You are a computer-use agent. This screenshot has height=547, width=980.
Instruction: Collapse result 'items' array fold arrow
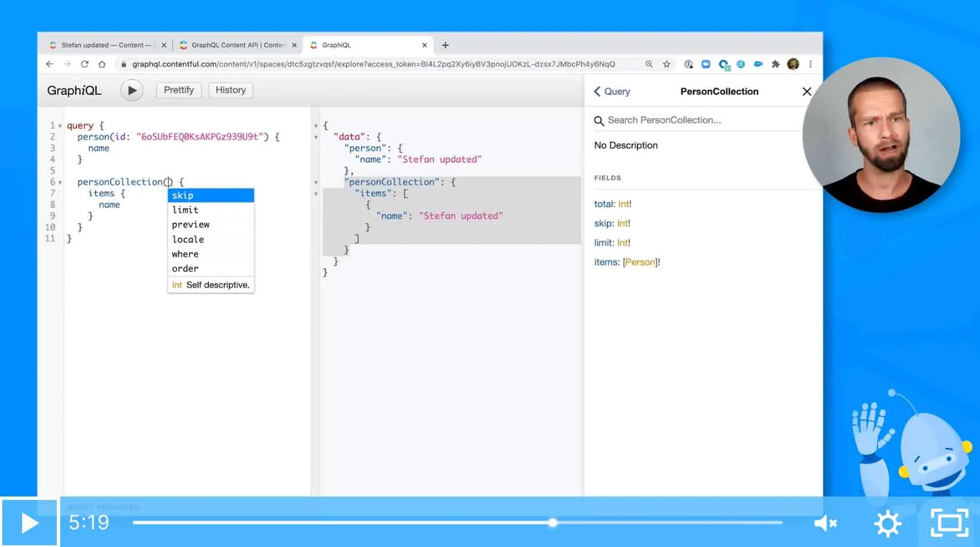(x=316, y=194)
